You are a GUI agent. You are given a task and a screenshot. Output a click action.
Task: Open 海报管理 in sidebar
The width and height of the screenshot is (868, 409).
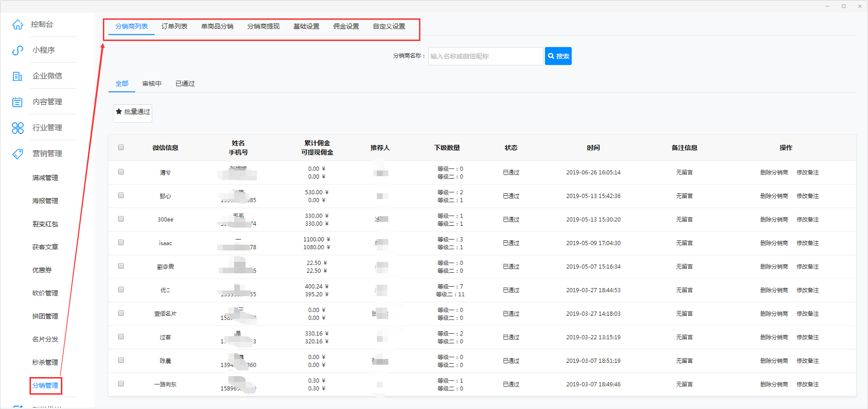pyautogui.click(x=45, y=201)
